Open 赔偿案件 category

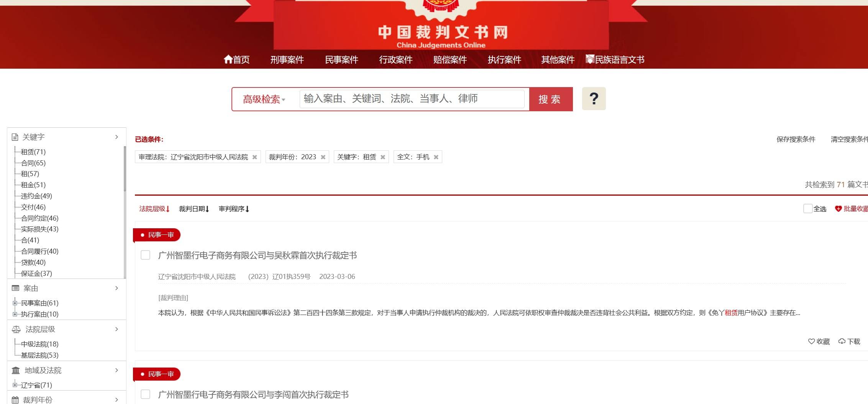(x=450, y=59)
